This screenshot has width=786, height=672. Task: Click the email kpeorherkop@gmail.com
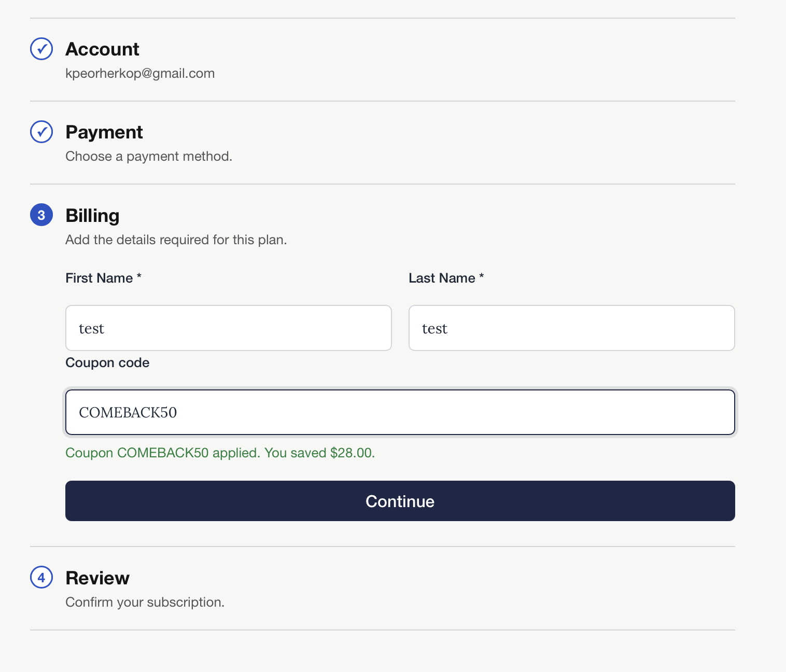coord(140,73)
